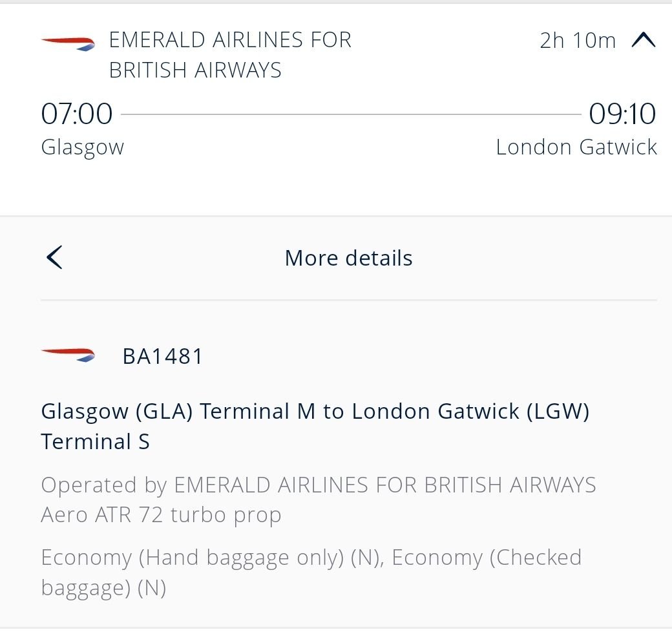Select the Glasgow (GLA) Terminal M route text

click(x=317, y=425)
